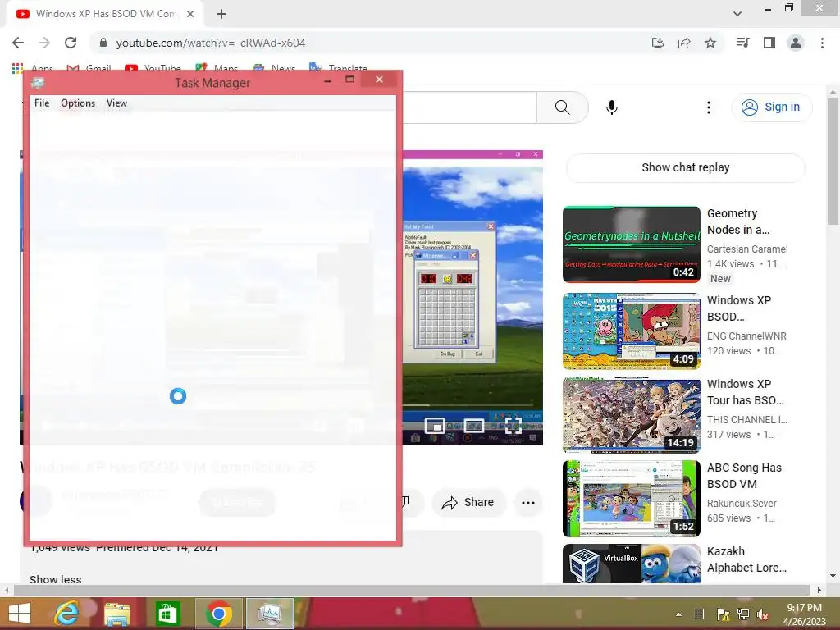View site info via the lock icon
840x630 pixels.
coord(103,43)
